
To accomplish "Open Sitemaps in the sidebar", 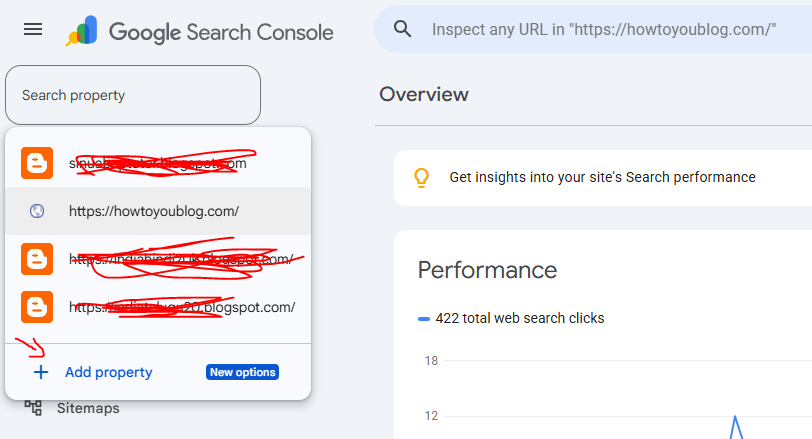I will coord(88,408).
